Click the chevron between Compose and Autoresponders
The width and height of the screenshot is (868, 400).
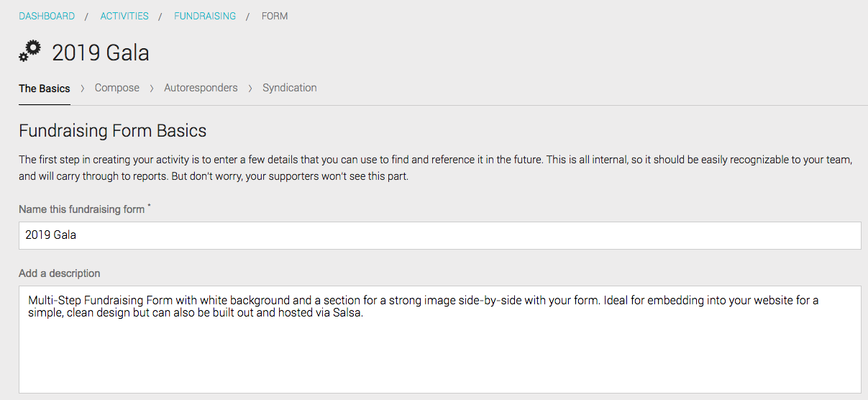152,88
